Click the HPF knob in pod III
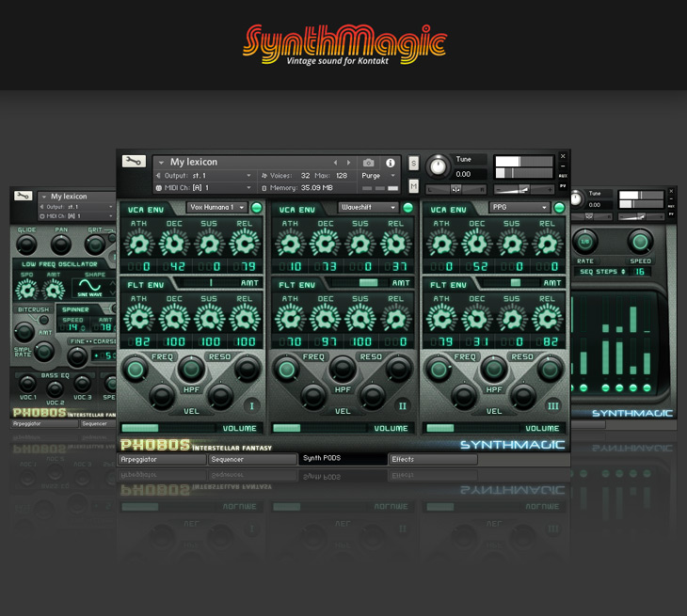Viewport: 687px width, 616px height. pyautogui.click(x=494, y=369)
